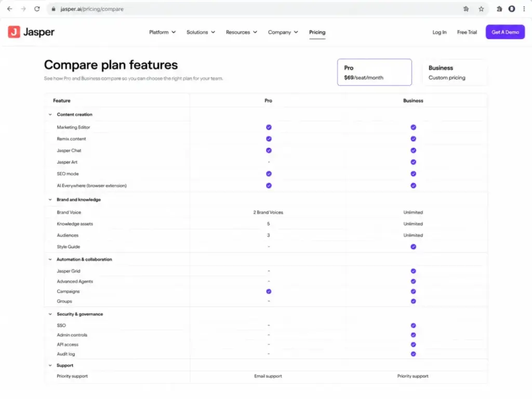Open the Solutions dropdown menu

(201, 32)
